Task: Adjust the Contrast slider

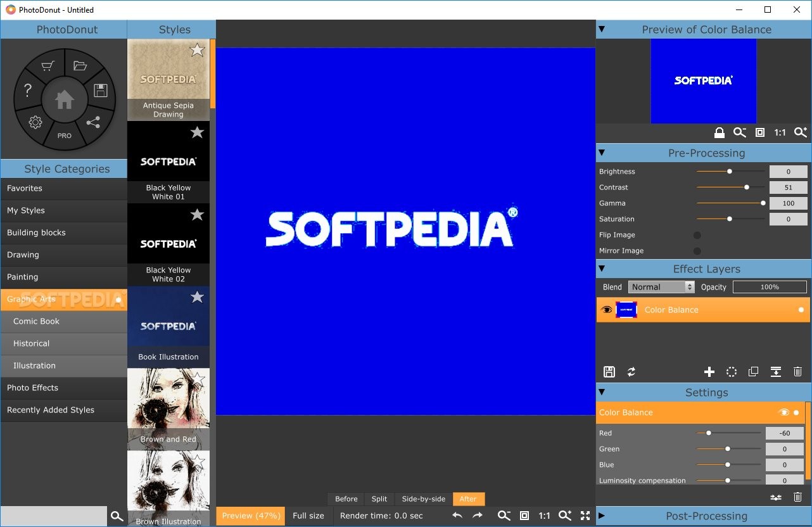Action: [x=730, y=187]
